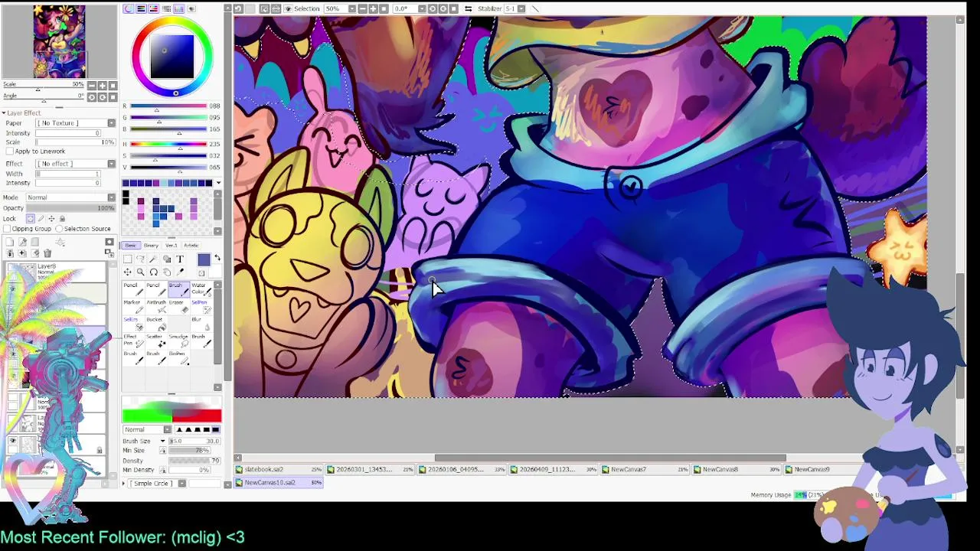The width and height of the screenshot is (980, 551).
Task: Zoom in using navigator plus button
Action: click(103, 86)
